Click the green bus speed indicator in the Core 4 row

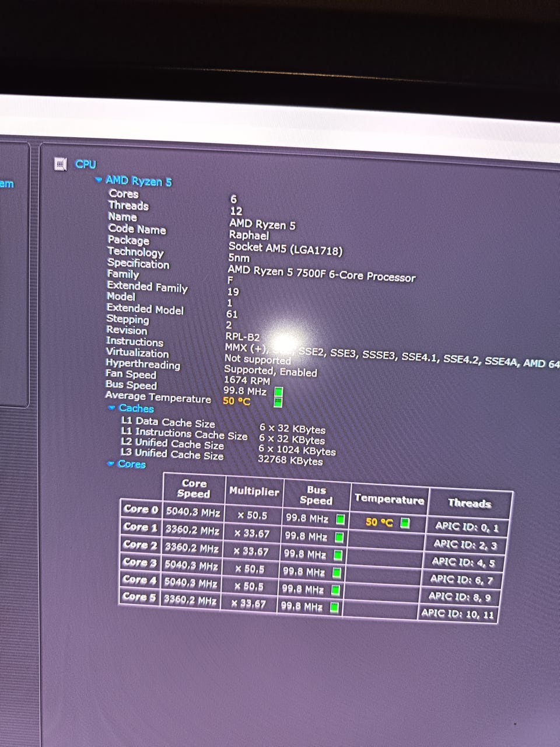click(335, 590)
